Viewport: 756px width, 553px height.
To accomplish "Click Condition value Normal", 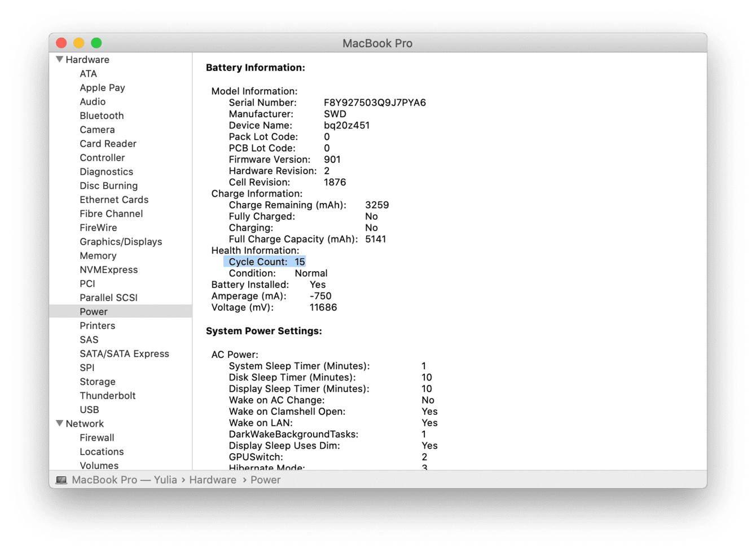I will pos(311,273).
